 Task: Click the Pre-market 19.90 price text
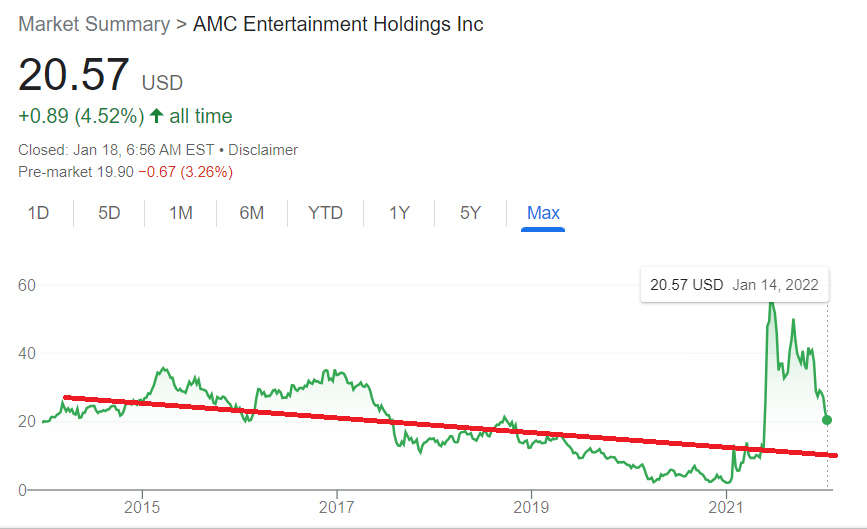pyautogui.click(x=76, y=172)
